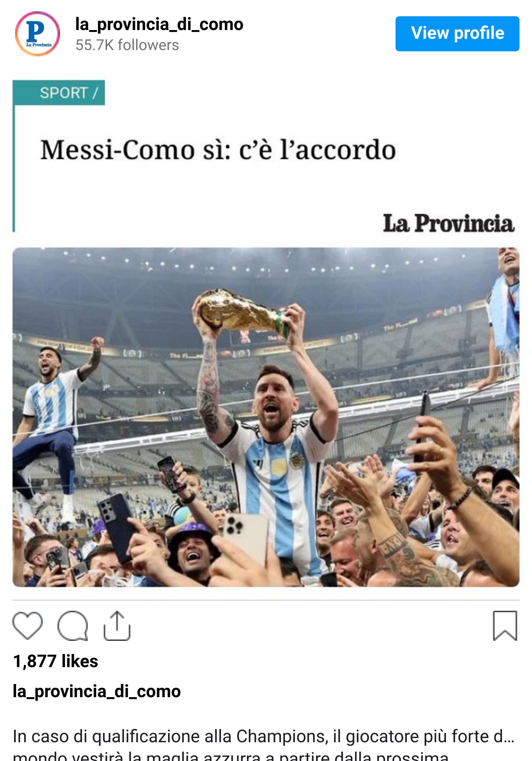Open the World Cup celebration photo

266,417
